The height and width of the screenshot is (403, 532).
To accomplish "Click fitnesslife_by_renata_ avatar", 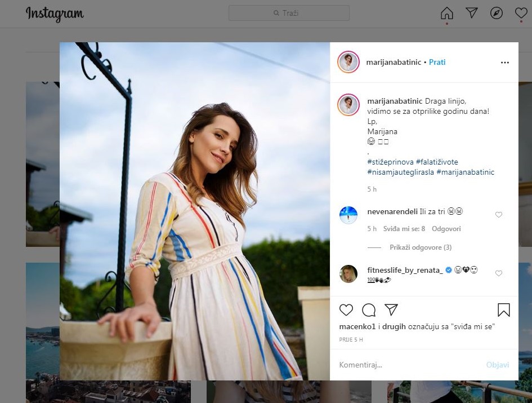I will pos(348,274).
